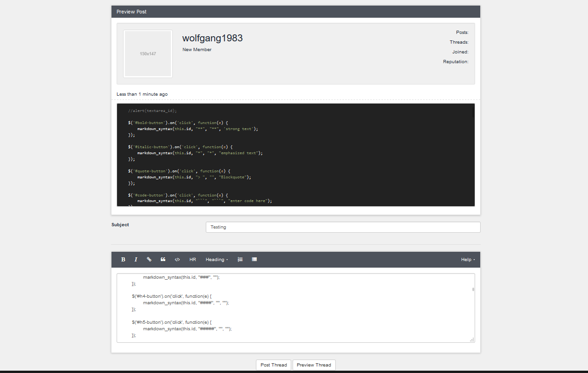
Task: Insert numbered list from toolbar
Action: (x=240, y=260)
